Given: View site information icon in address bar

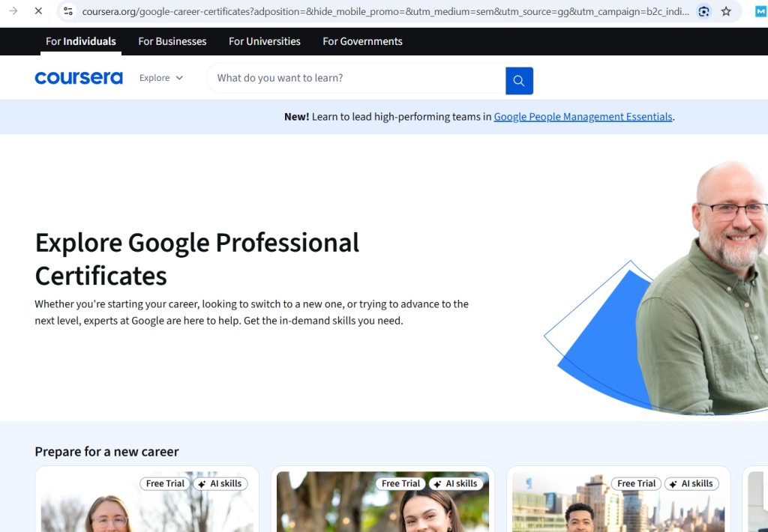Looking at the screenshot, I should click(67, 12).
